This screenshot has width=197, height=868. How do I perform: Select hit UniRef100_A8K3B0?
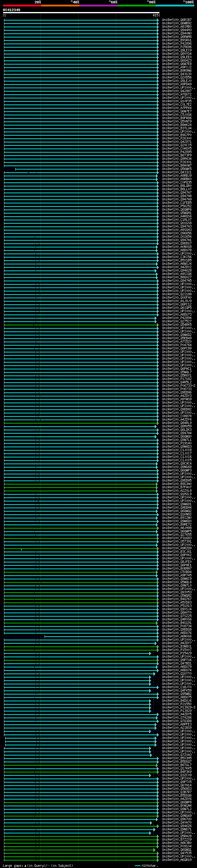[176, 843]
